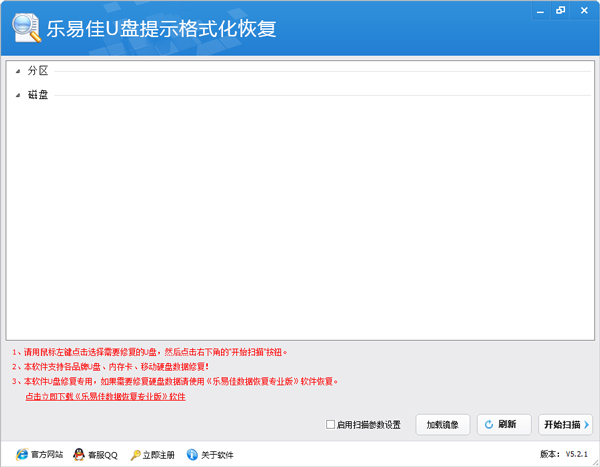Collapse the 磁盘 section triangle
The image size is (600, 467).
click(18, 96)
